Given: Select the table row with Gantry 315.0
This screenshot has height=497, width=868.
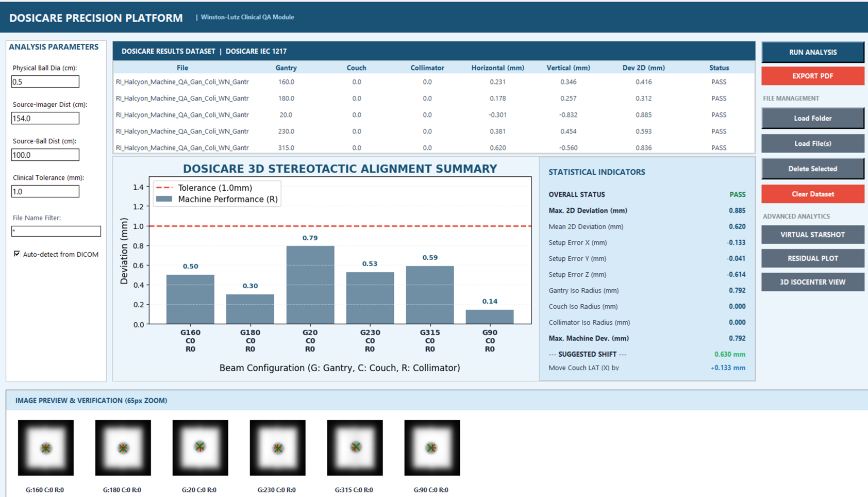Looking at the screenshot, I should coord(434,147).
